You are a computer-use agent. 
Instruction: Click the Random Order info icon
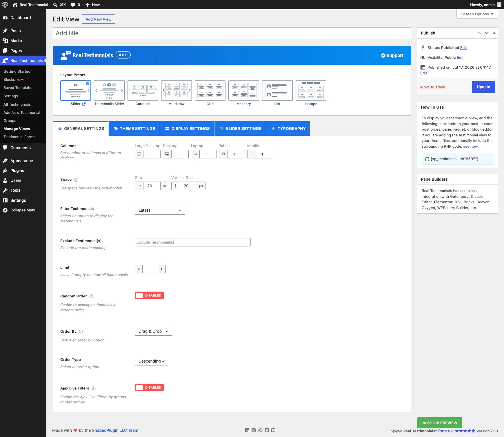pos(91,296)
